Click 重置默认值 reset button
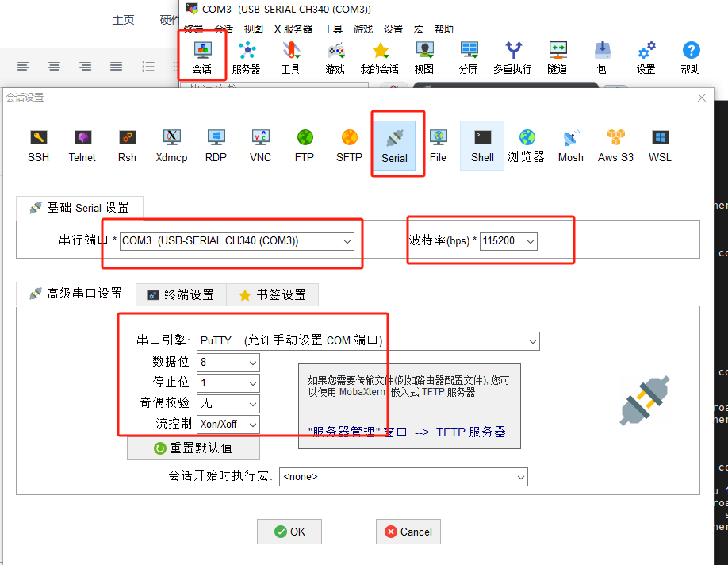Screen dimensions: 728x565 point(193,448)
